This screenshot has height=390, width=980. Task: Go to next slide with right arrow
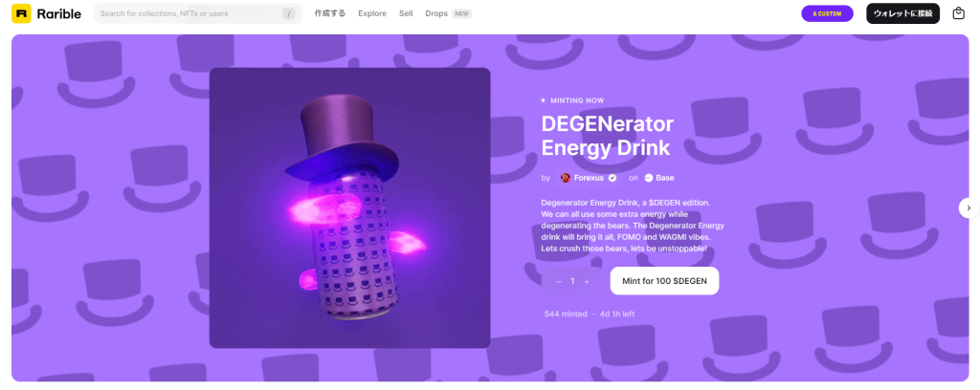tap(969, 207)
